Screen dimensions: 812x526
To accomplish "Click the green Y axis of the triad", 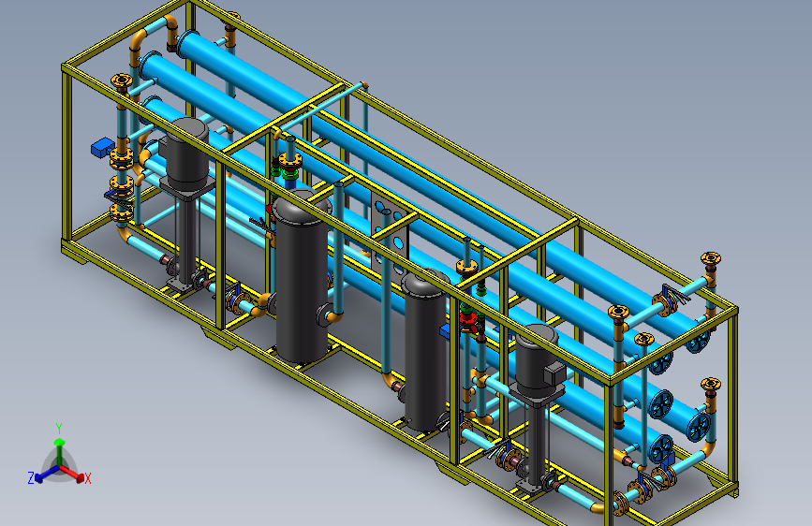I will [x=60, y=452].
